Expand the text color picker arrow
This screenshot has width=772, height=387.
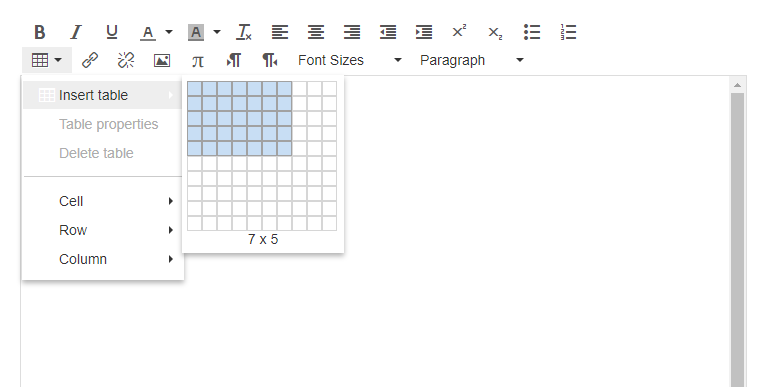tap(169, 32)
